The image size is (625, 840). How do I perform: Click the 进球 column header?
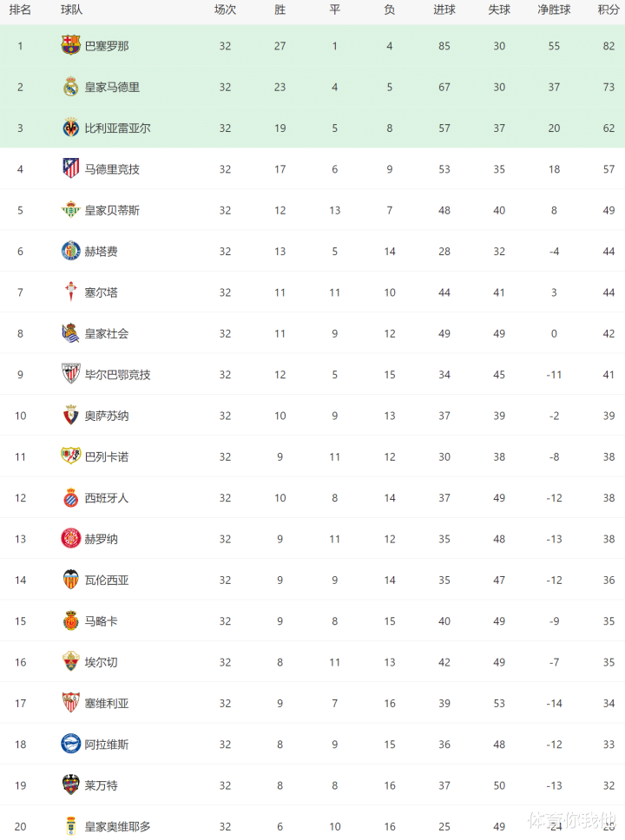click(x=444, y=10)
